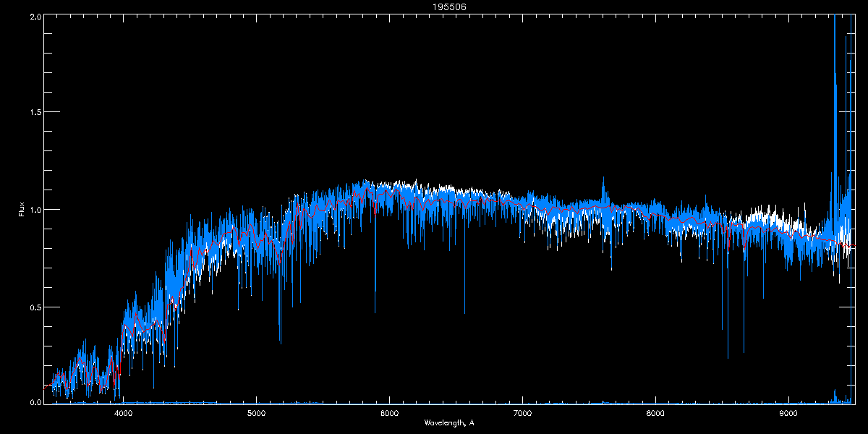Click the 6000 tick label on the wavelength axis
The image size is (868, 434).
click(389, 413)
